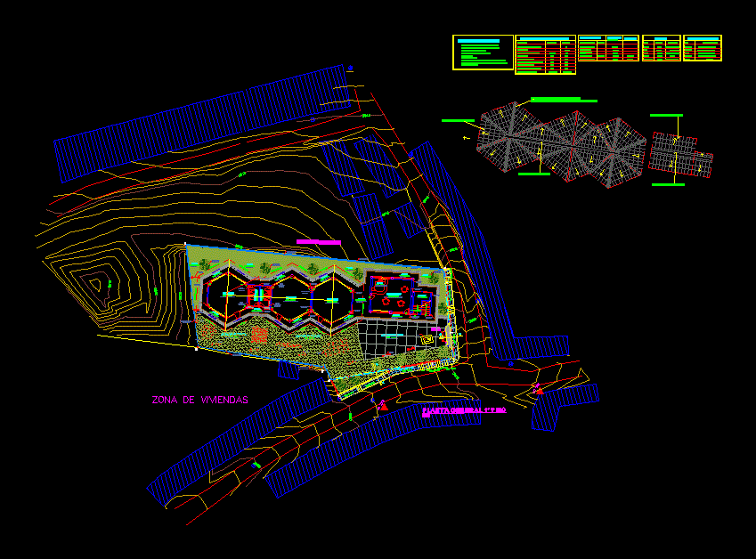Select the rectangular building with red circular tables
756x559 pixels.
pyautogui.click(x=394, y=296)
